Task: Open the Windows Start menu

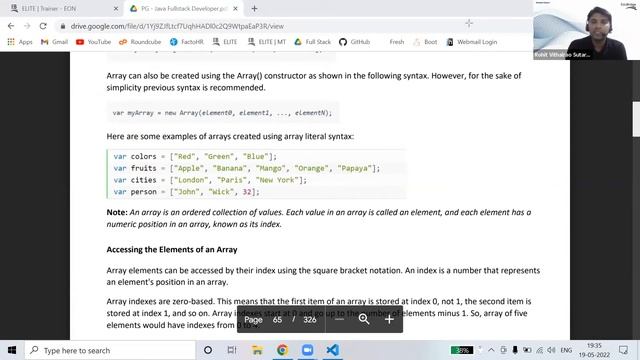Action: 12,350
